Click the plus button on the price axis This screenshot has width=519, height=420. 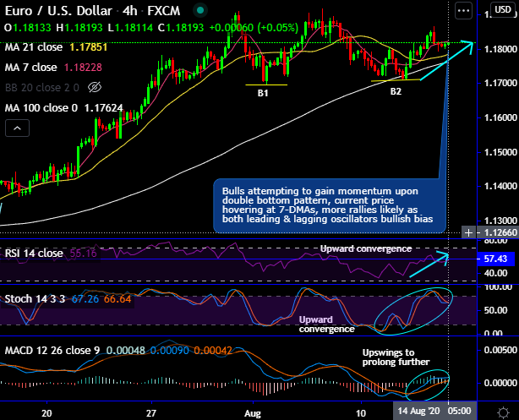[x=468, y=232]
